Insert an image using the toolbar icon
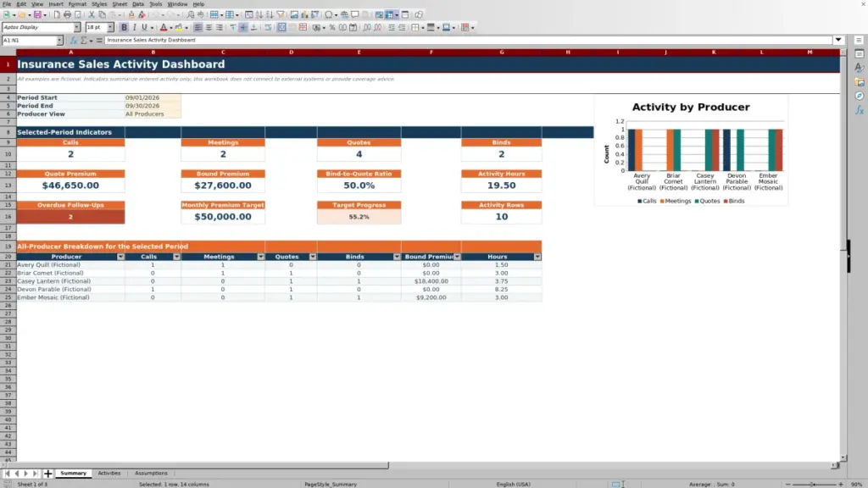Viewport: 868px width, 488px height. point(294,15)
